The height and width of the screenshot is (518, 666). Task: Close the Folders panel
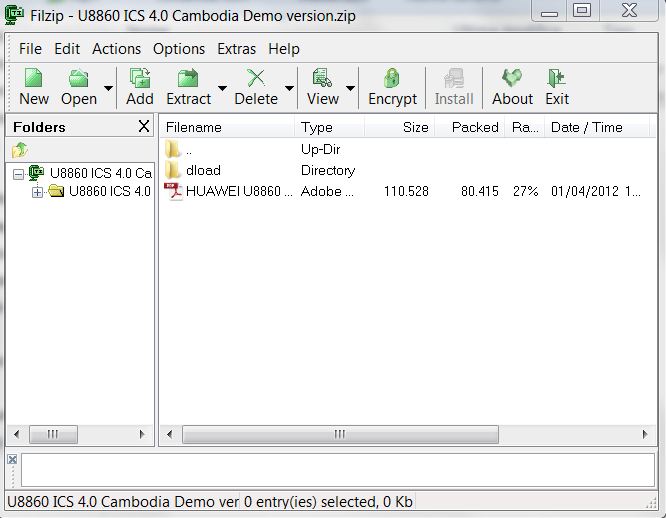click(x=144, y=127)
